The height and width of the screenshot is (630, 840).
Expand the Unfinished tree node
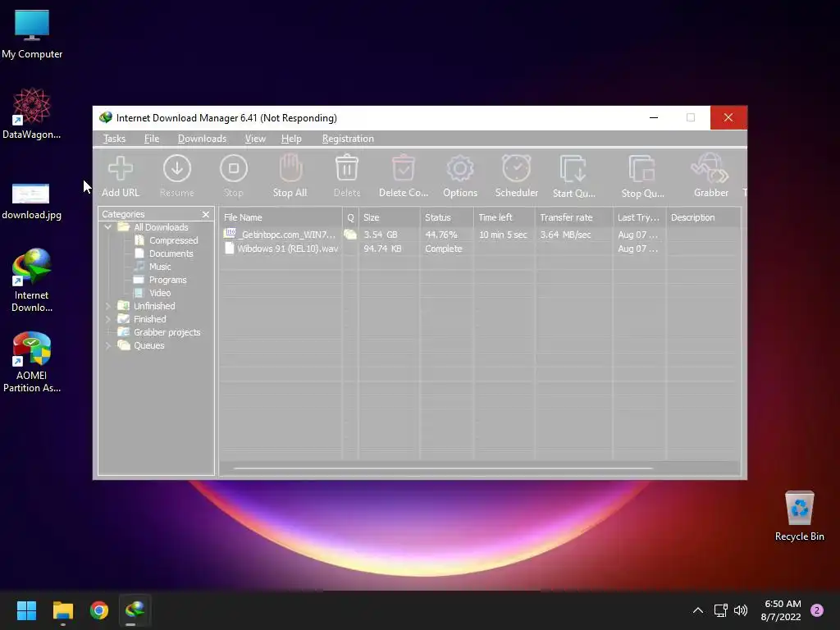click(107, 306)
